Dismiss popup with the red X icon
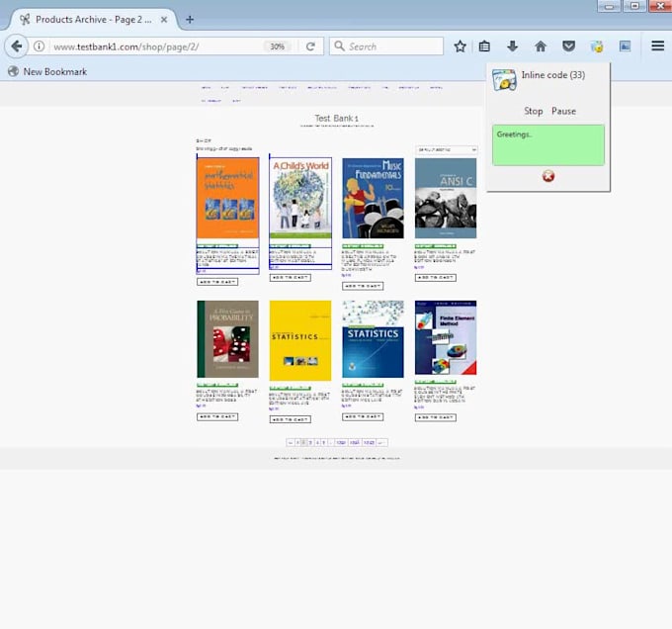 click(548, 176)
